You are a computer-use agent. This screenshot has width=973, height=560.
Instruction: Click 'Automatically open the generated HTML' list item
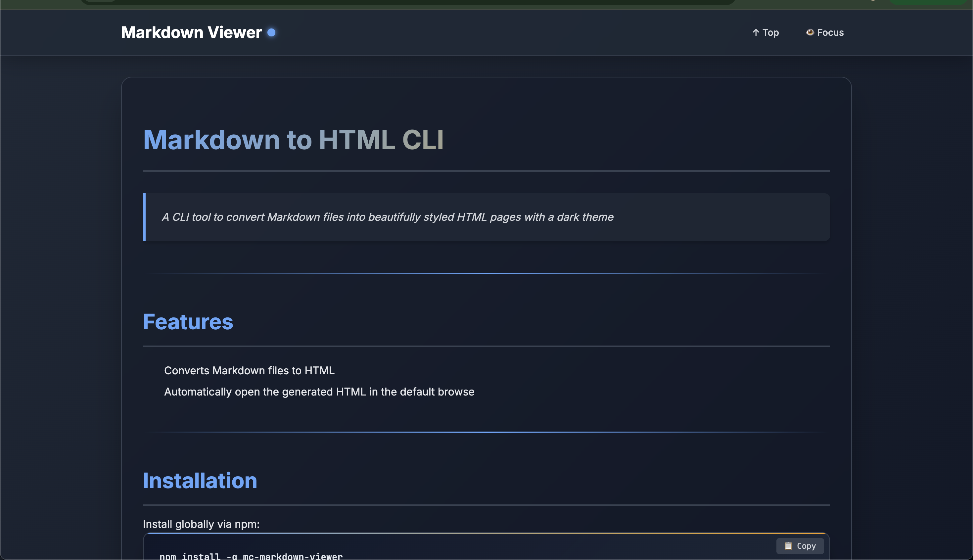click(319, 392)
